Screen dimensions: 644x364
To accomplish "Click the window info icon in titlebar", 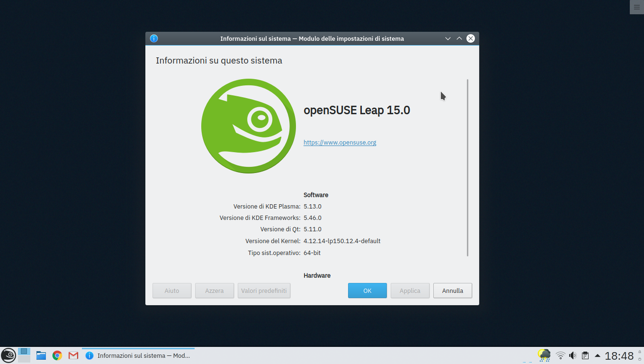I will tap(154, 38).
